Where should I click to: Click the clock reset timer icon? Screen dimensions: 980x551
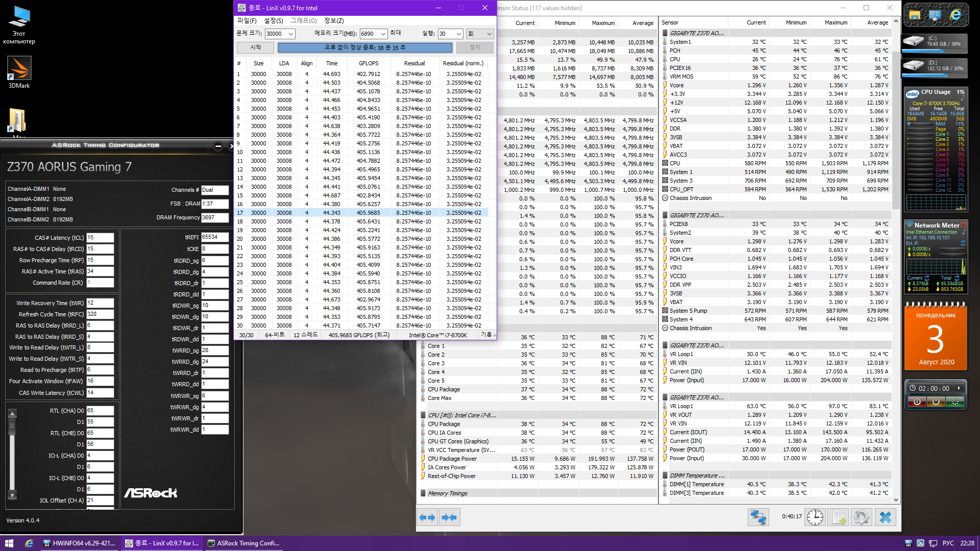tap(815, 517)
